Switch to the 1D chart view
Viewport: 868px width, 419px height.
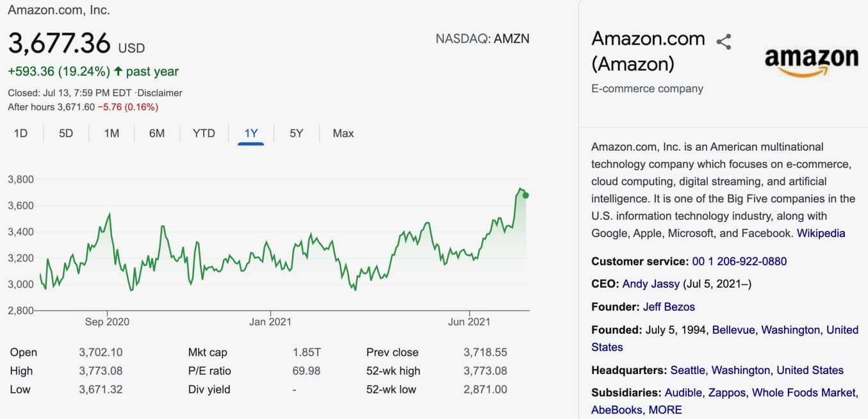pyautogui.click(x=20, y=133)
